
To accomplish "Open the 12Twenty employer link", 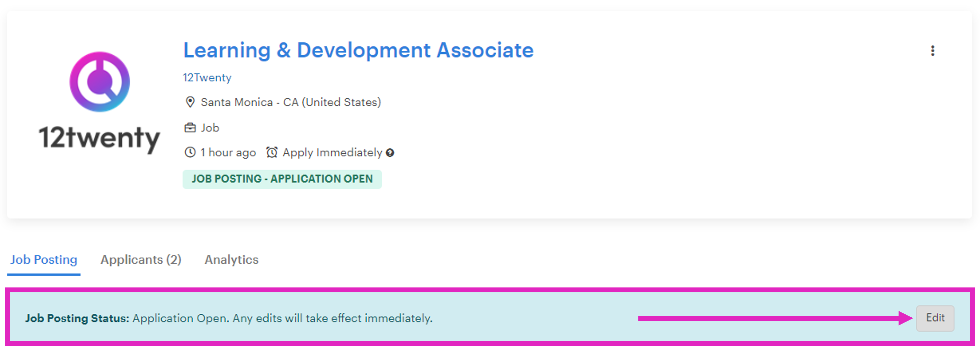I will tap(207, 78).
